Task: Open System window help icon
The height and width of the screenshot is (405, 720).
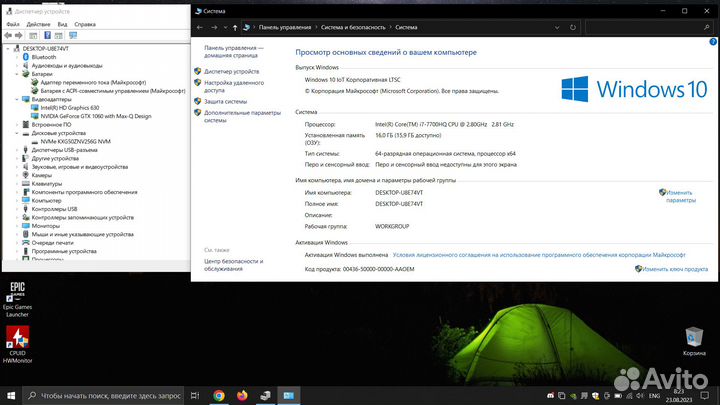Action: pyautogui.click(x=713, y=42)
